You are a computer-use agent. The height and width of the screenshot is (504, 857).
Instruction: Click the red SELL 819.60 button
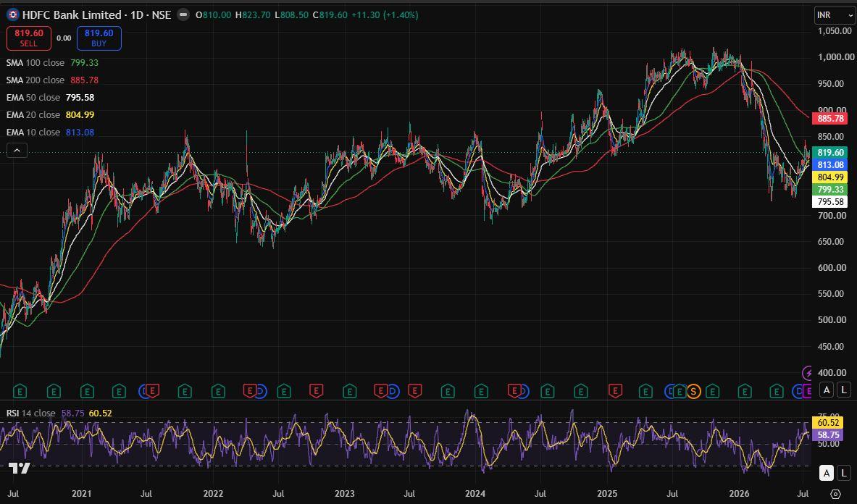point(29,38)
